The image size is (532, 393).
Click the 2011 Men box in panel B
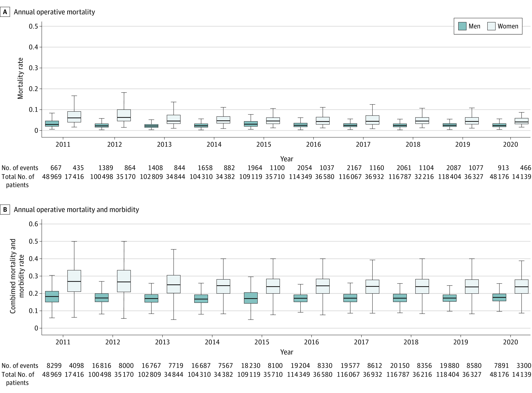click(52, 297)
